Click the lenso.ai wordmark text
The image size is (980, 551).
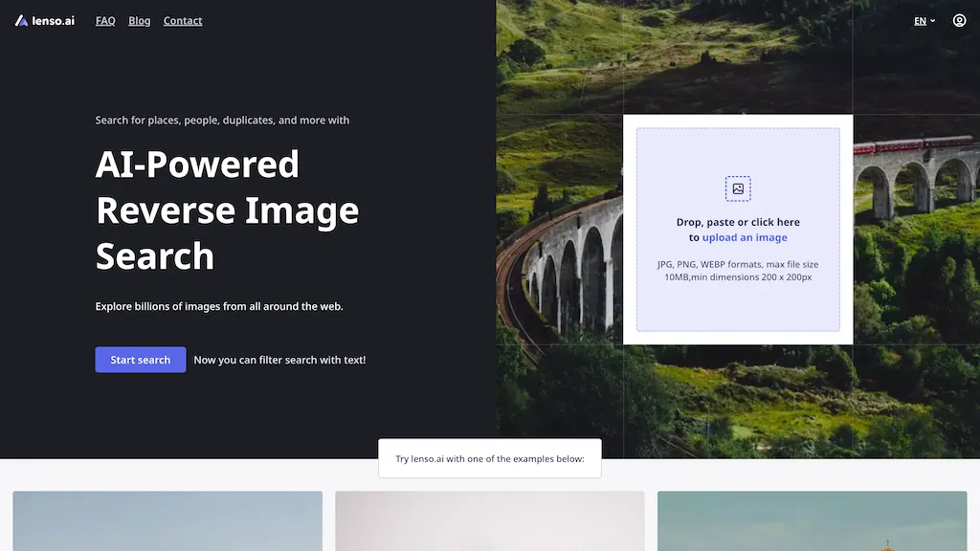tap(54, 20)
